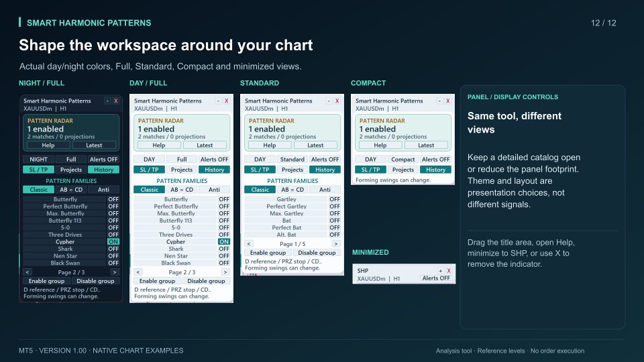The height and width of the screenshot is (362, 644).
Task: Turn on Alt. Bat in the Standard panel
Action: tap(335, 235)
